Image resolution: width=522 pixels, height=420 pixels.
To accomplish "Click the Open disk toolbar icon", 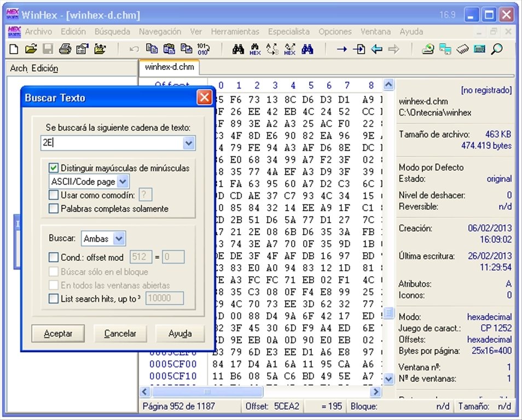I will click(x=428, y=49).
